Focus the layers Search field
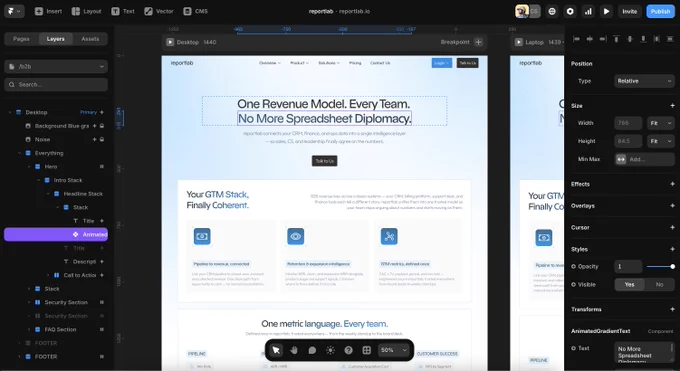Viewport: 680px width, 371px height. [x=56, y=85]
